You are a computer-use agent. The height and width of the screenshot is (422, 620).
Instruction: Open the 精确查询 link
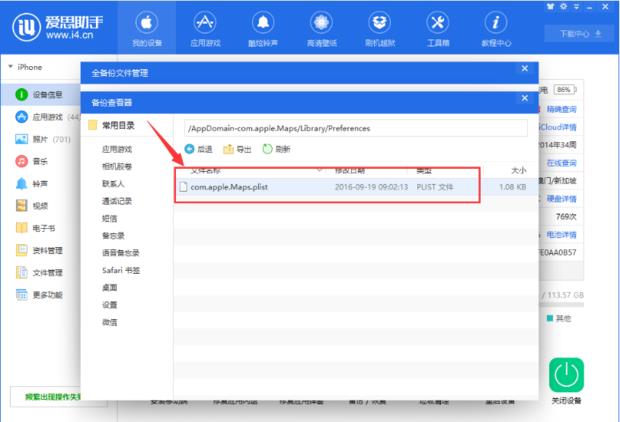[x=561, y=109]
